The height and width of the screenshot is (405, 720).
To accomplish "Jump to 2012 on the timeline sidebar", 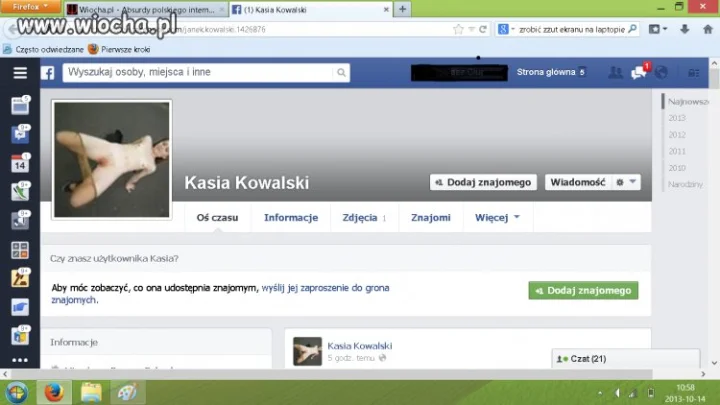I will (677, 135).
